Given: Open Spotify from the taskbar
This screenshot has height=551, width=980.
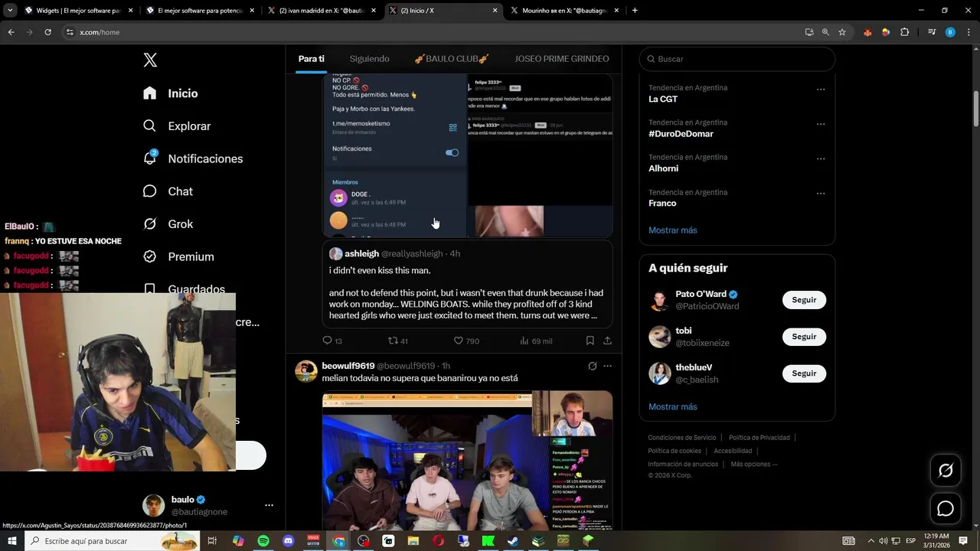Looking at the screenshot, I should tap(263, 541).
